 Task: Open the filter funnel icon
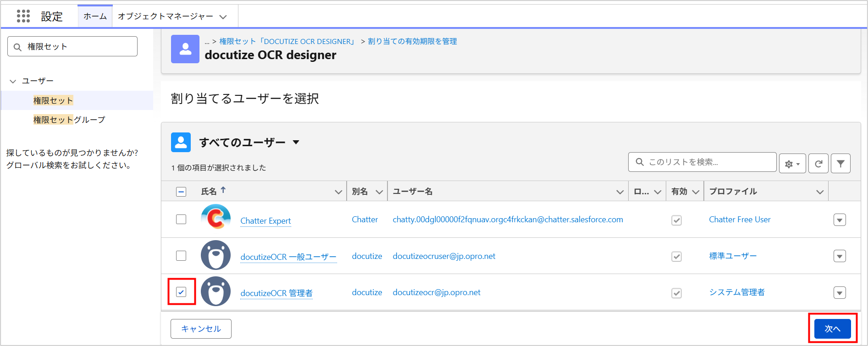click(840, 164)
